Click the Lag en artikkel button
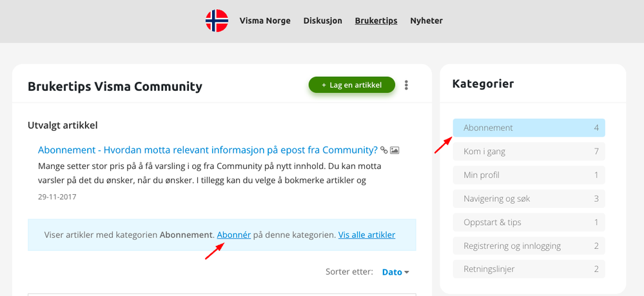The width and height of the screenshot is (644, 296). click(352, 85)
